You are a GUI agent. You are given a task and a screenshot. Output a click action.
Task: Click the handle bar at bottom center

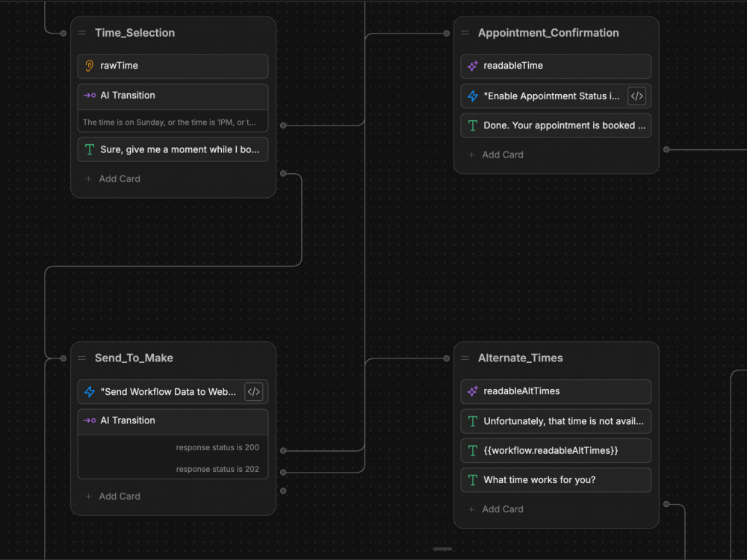[x=442, y=549]
